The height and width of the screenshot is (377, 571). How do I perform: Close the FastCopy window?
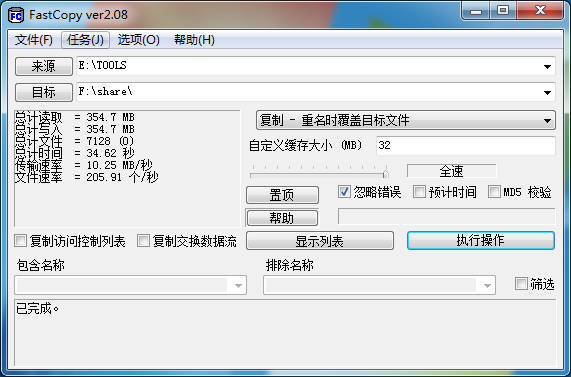click(540, 11)
